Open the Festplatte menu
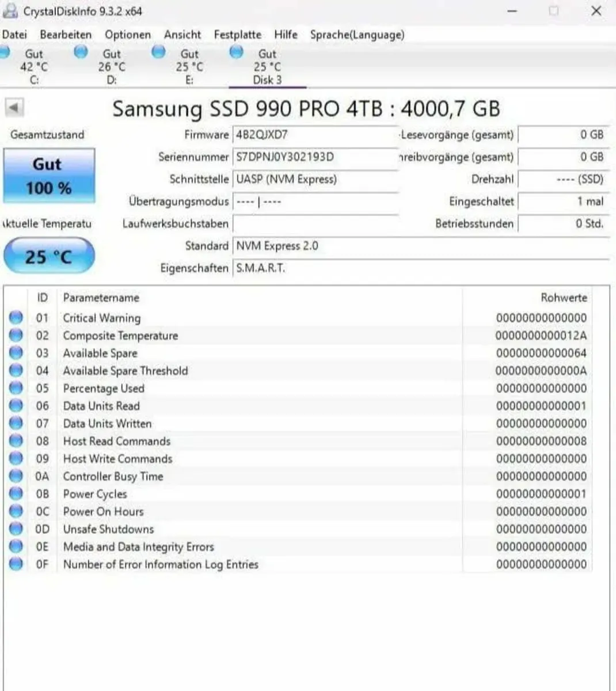Screen dimensions: 616x691 point(237,35)
